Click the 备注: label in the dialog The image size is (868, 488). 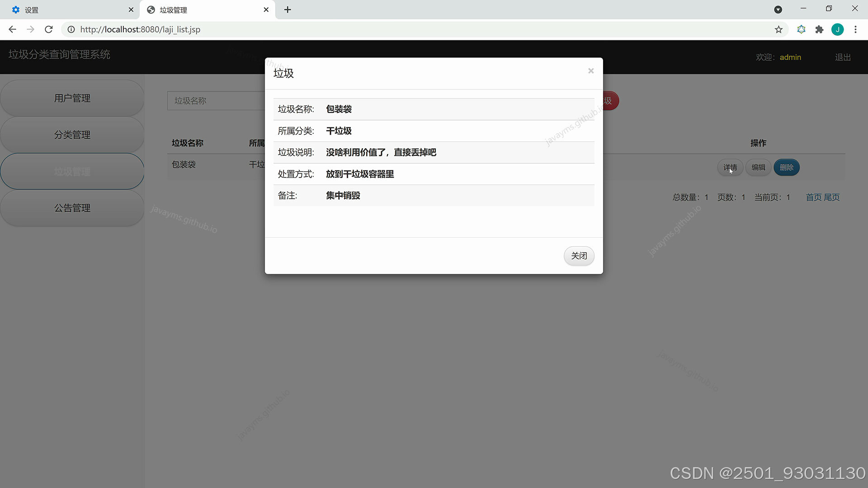[288, 196]
